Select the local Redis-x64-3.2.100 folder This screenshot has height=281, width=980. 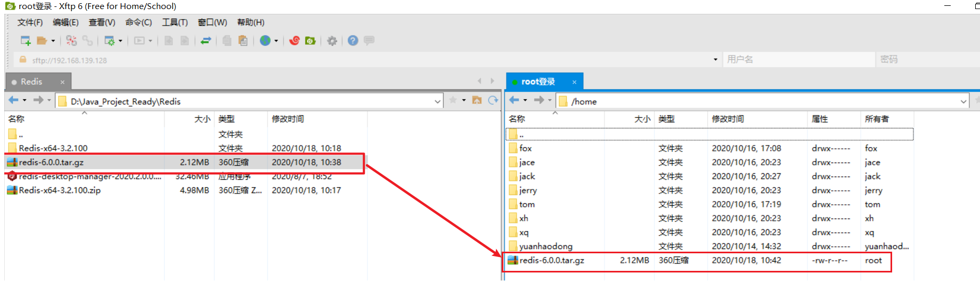click(x=185, y=148)
